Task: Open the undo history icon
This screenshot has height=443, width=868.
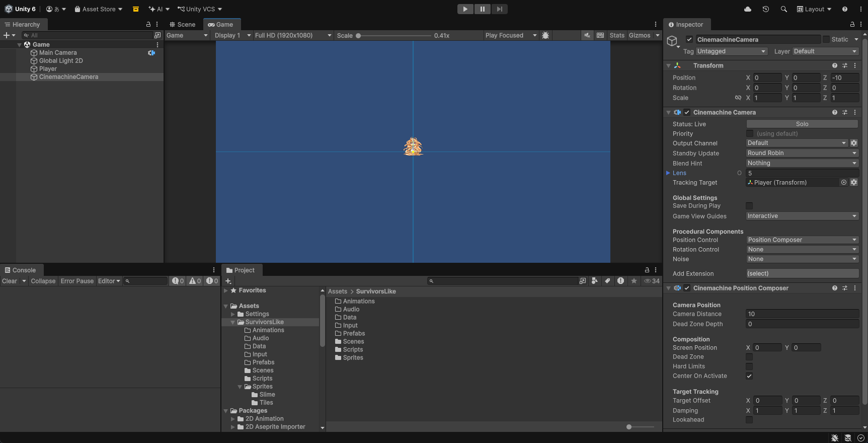Action: (766, 9)
